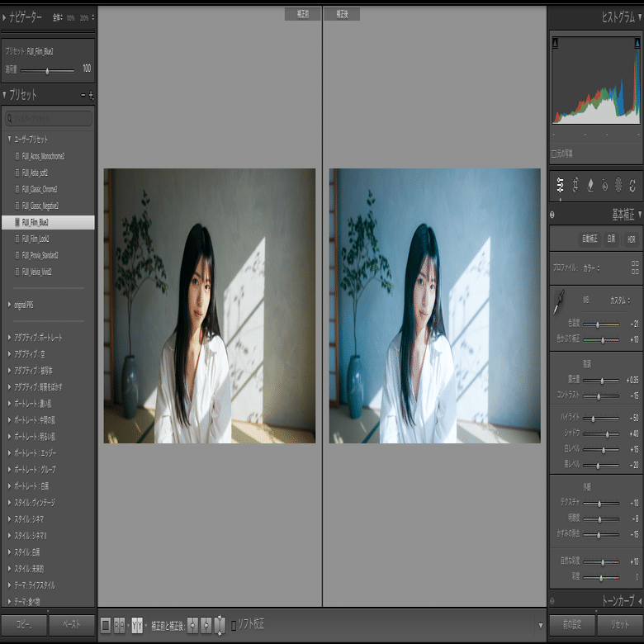Click the minus icon in Presets header

click(83, 95)
